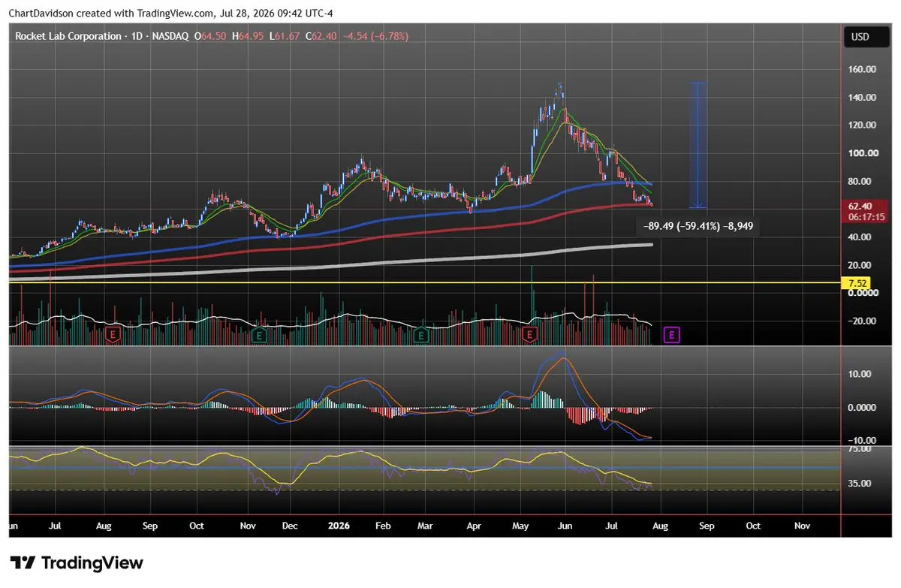Click the red E earnings marker in May
Viewport: 901px width, 588px height.
pyautogui.click(x=531, y=335)
